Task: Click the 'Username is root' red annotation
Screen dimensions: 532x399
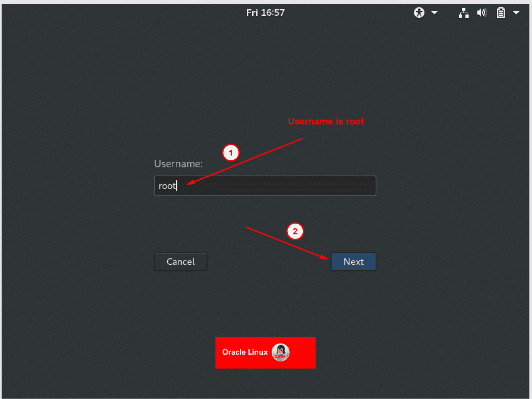Action: pos(326,121)
